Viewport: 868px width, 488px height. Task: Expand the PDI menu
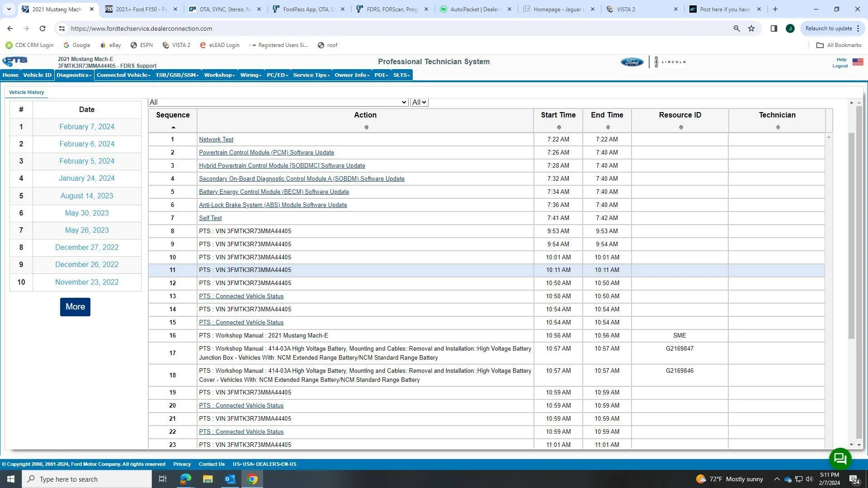(x=381, y=75)
